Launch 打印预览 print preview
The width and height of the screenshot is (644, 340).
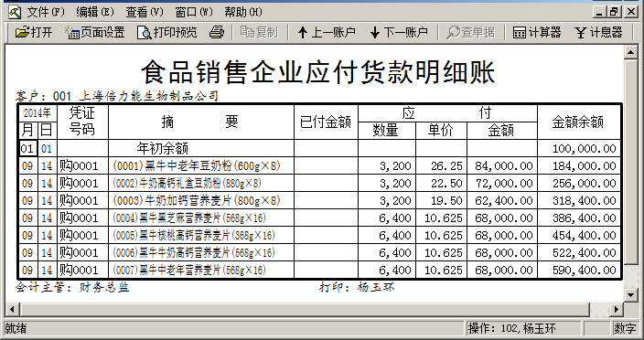167,32
